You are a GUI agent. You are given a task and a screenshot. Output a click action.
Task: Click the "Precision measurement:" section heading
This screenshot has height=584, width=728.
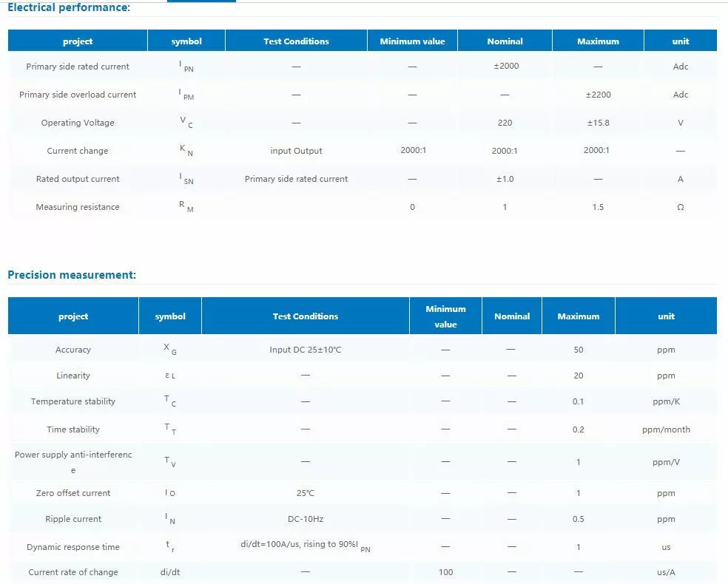click(x=72, y=275)
